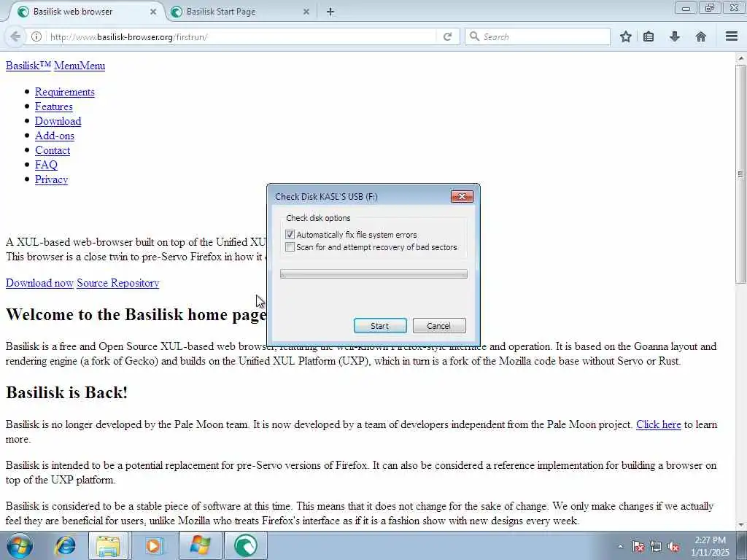
Task: Open the FAQ link
Action: click(46, 165)
